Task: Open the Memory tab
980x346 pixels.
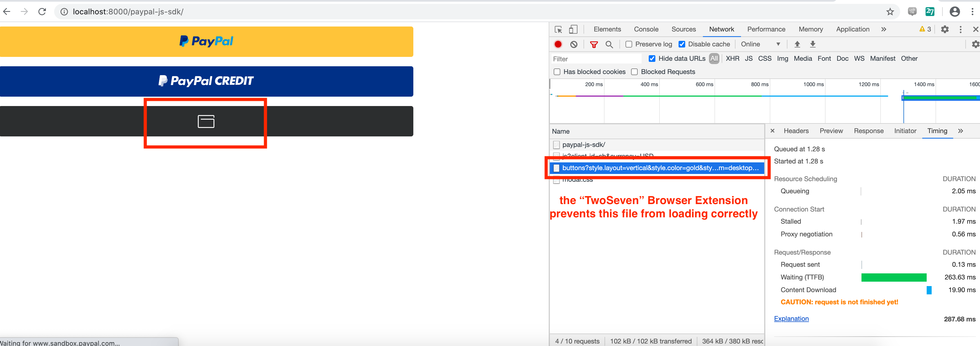Action: coord(810,29)
